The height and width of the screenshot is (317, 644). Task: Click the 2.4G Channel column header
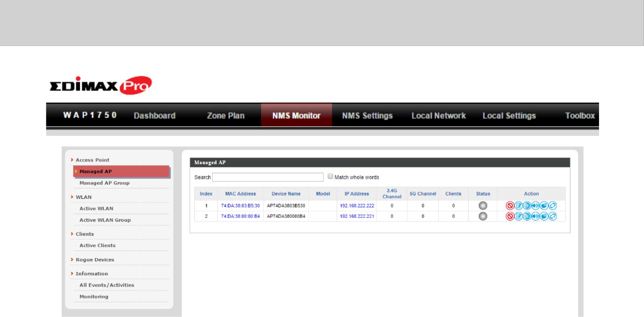(x=392, y=193)
